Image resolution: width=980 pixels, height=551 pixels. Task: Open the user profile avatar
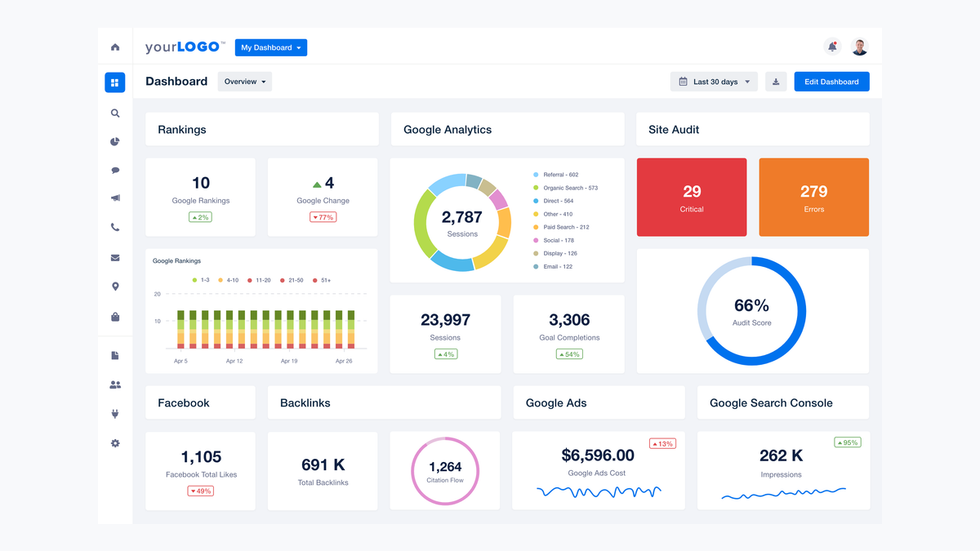coord(859,47)
